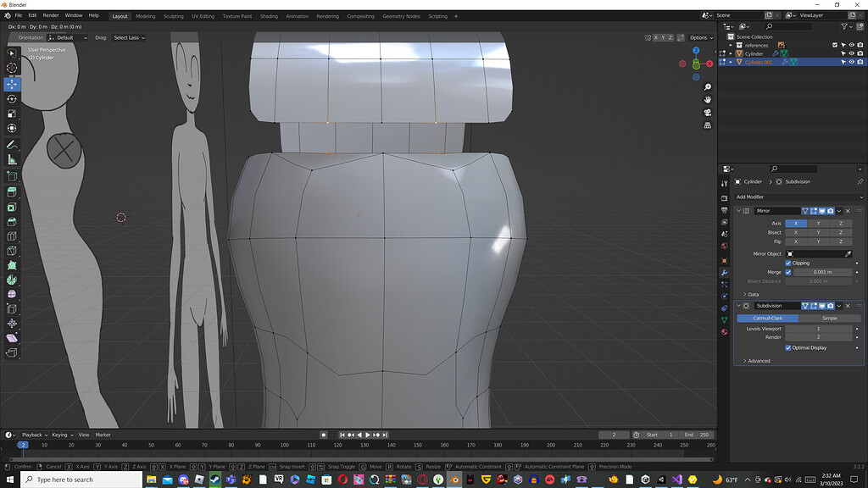Select the Inset Faces tool
The width and height of the screenshot is (868, 488).
pos(12,207)
